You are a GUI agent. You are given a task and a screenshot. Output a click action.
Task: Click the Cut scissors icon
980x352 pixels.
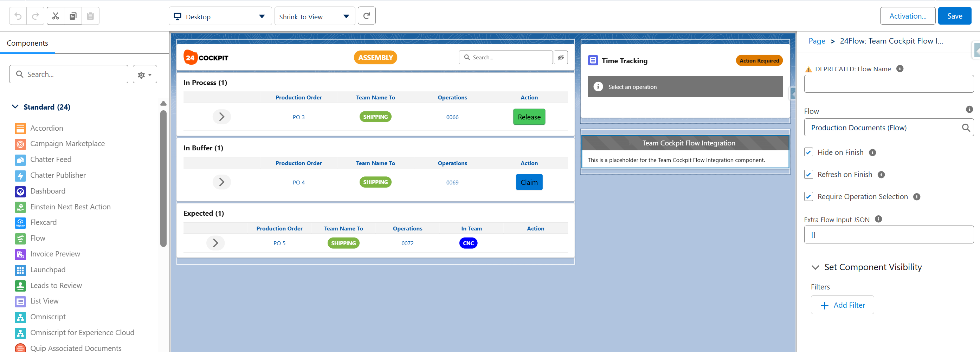click(56, 16)
